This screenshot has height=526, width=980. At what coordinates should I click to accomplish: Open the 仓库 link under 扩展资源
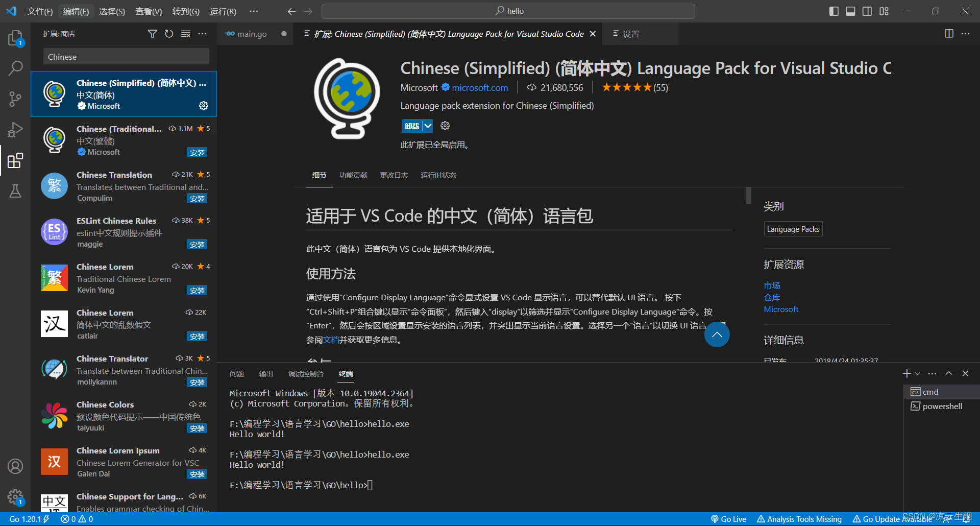click(771, 297)
